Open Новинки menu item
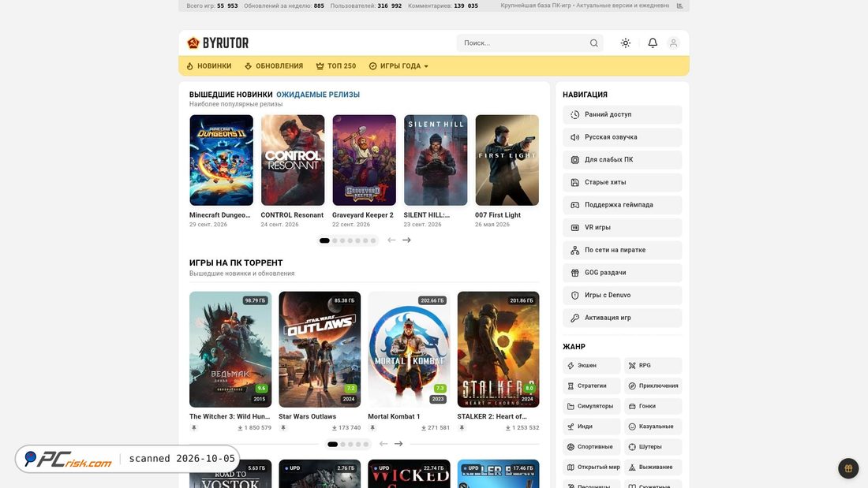Image resolution: width=868 pixels, height=488 pixels. [x=208, y=66]
